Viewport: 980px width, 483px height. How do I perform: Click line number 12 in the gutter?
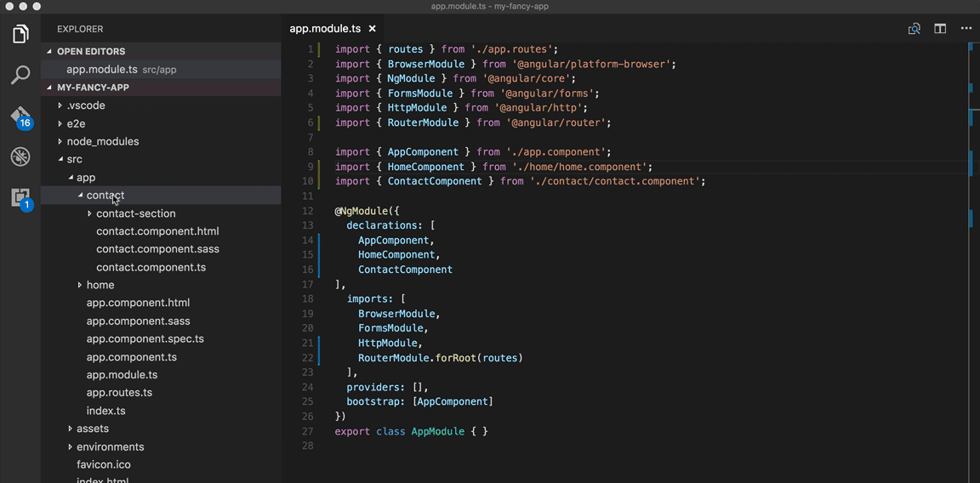coord(308,211)
